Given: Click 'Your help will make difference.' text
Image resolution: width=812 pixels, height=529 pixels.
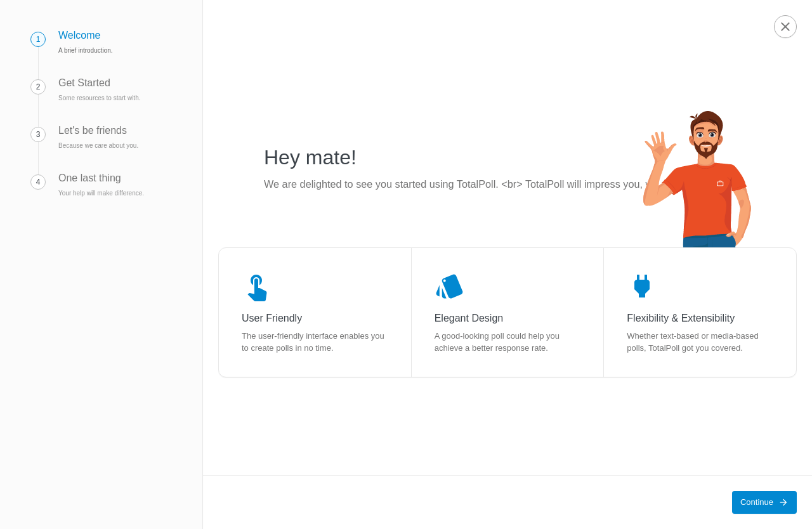Looking at the screenshot, I should point(101,193).
